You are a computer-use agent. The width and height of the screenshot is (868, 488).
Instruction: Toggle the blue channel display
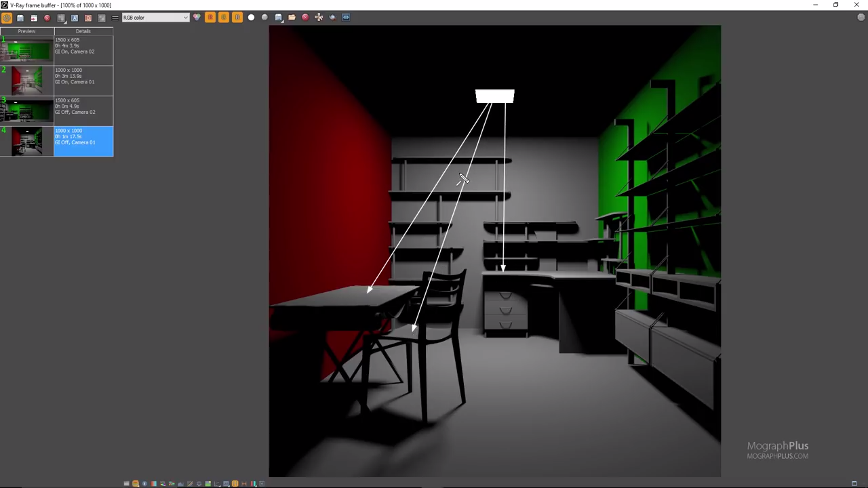coord(237,17)
